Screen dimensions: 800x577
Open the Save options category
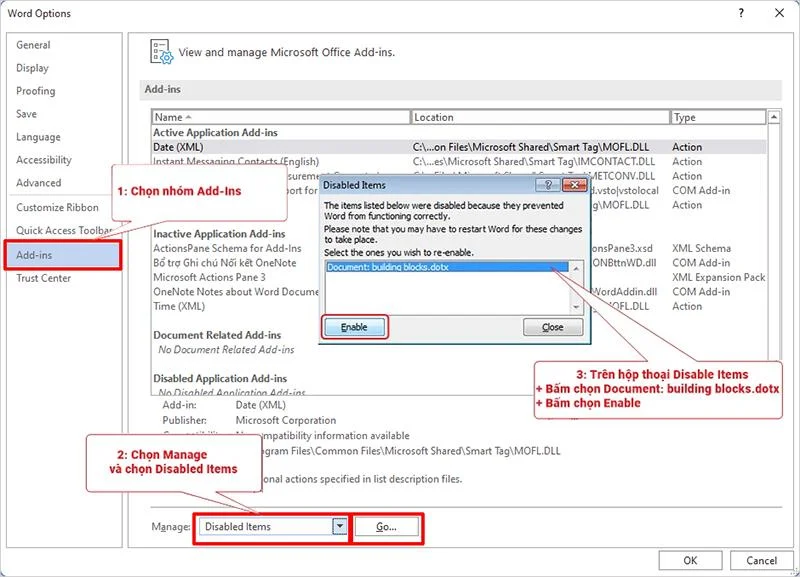pos(27,114)
